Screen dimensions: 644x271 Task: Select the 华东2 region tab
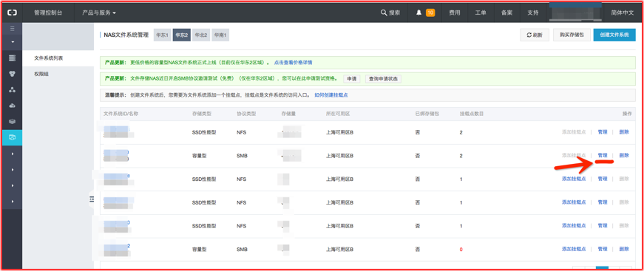(x=182, y=35)
